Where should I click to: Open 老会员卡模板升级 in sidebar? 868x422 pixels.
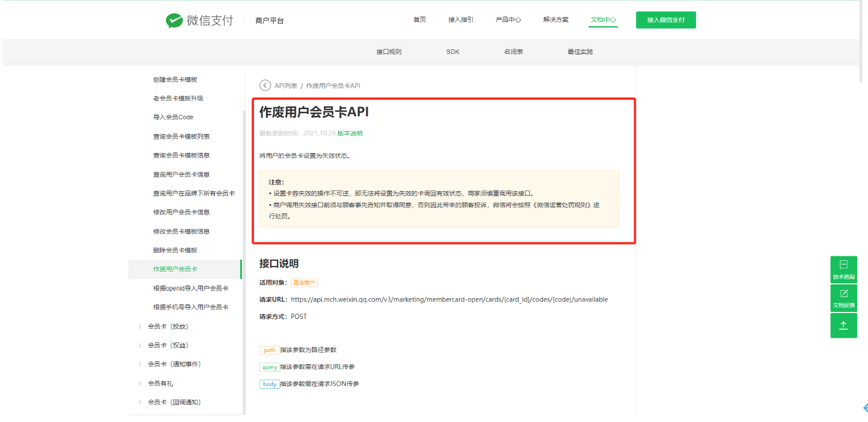pos(178,99)
